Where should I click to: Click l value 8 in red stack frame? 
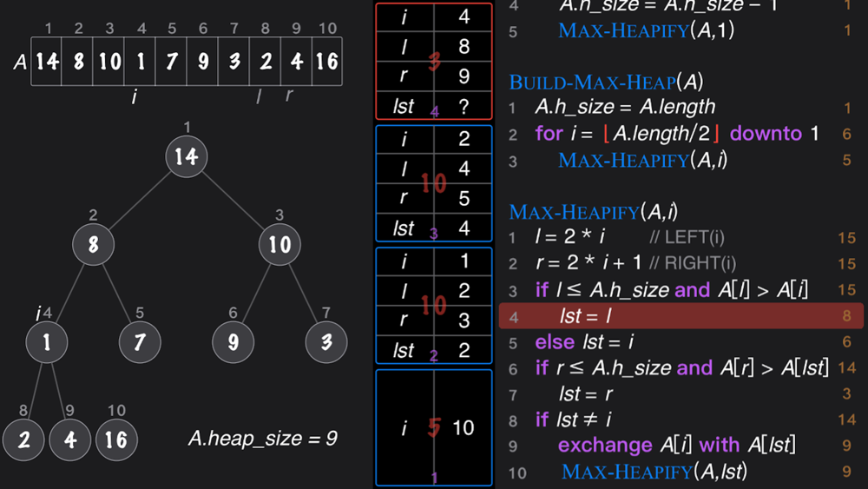(x=464, y=47)
